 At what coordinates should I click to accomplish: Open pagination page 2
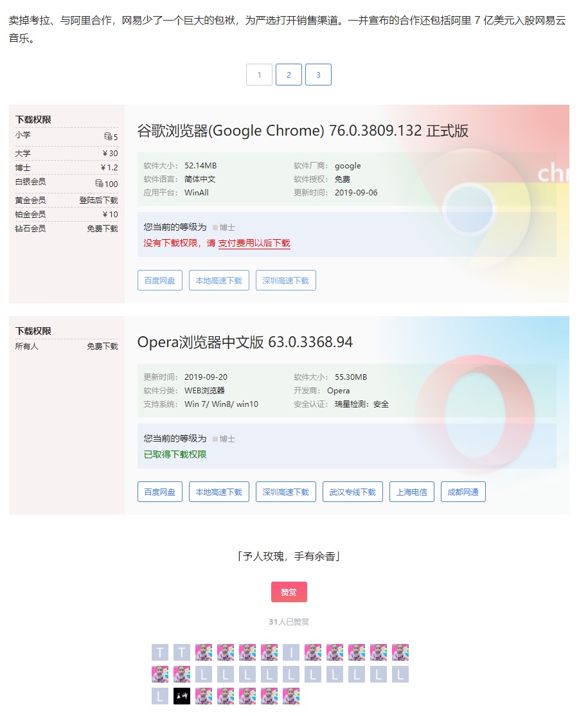tap(289, 75)
